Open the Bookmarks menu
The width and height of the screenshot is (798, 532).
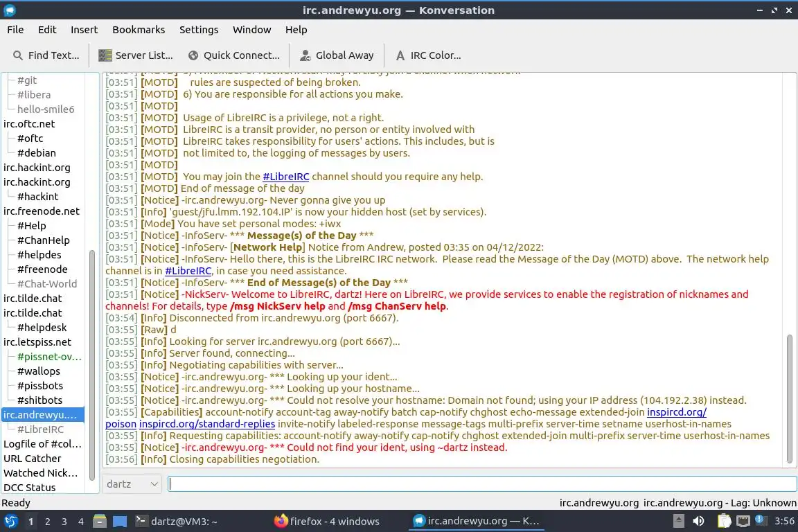tap(139, 30)
